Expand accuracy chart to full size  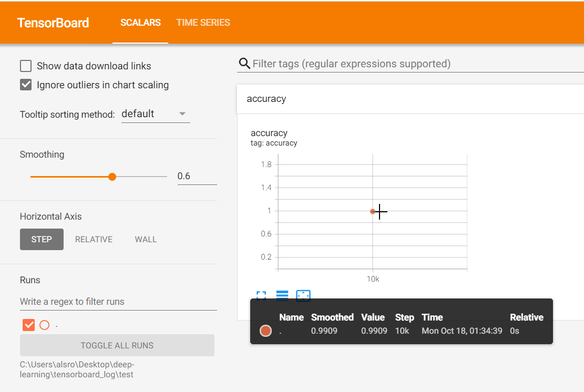261,296
